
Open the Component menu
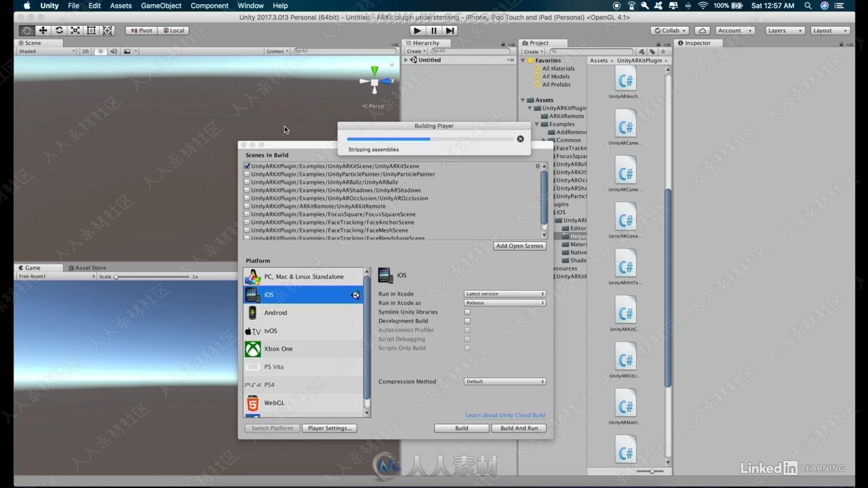[210, 5]
